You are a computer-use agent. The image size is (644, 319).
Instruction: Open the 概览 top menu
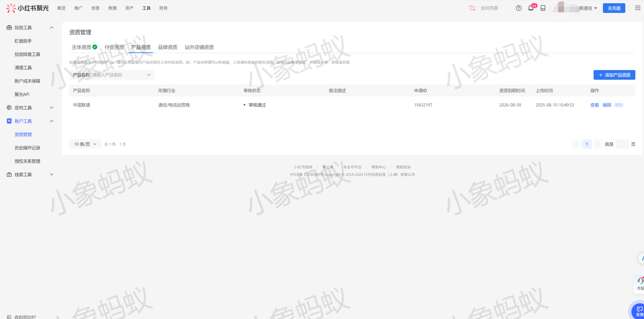point(61,8)
